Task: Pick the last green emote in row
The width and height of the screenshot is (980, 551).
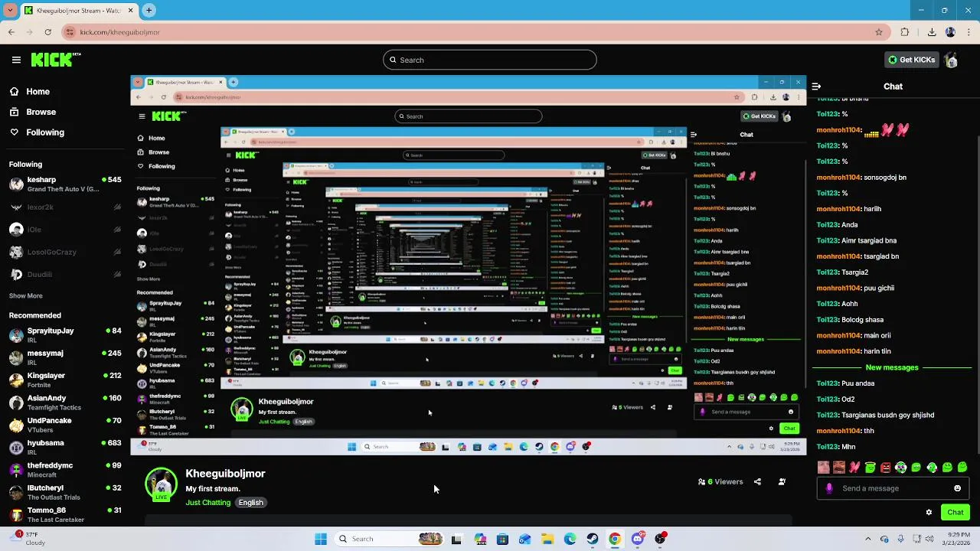Action: (x=962, y=467)
